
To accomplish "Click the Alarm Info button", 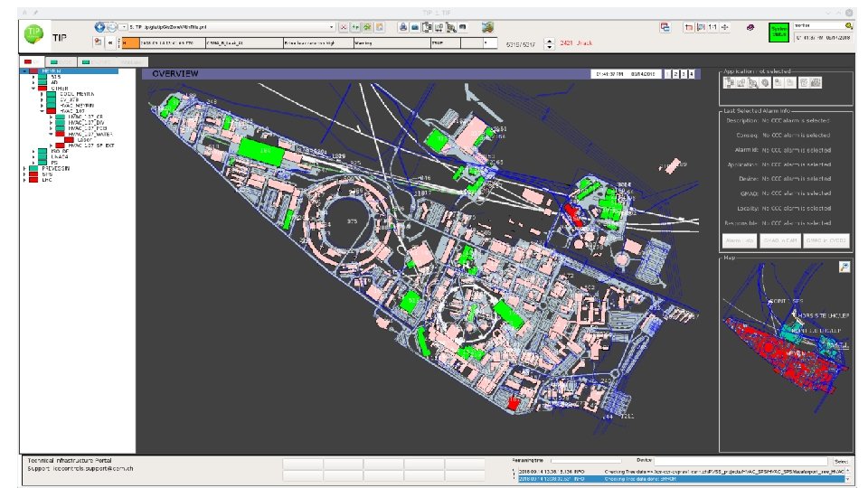I will pyautogui.click(x=740, y=241).
